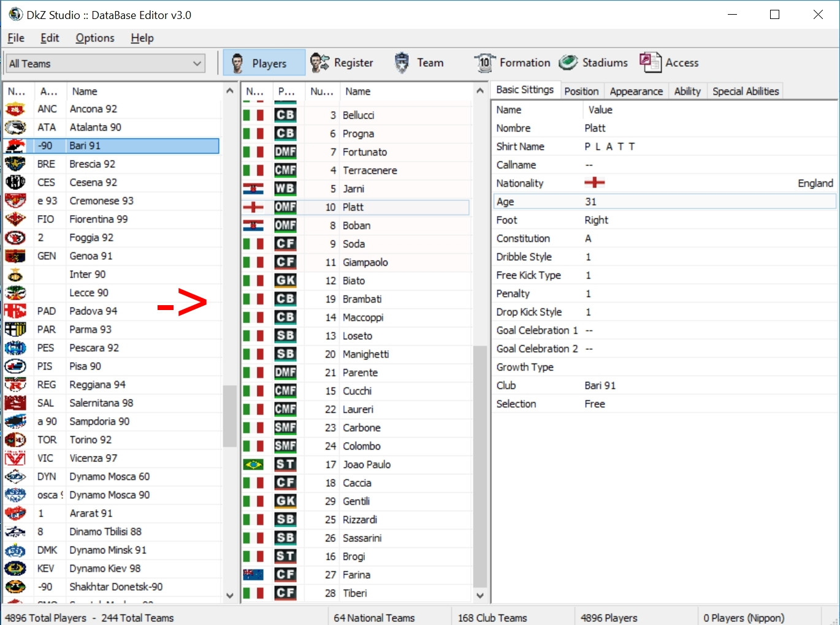
Task: Switch to the Basic Sittings tab
Action: (525, 90)
